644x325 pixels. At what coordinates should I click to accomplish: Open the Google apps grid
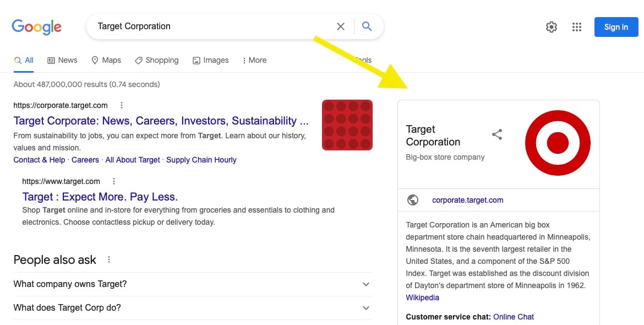pyautogui.click(x=577, y=27)
